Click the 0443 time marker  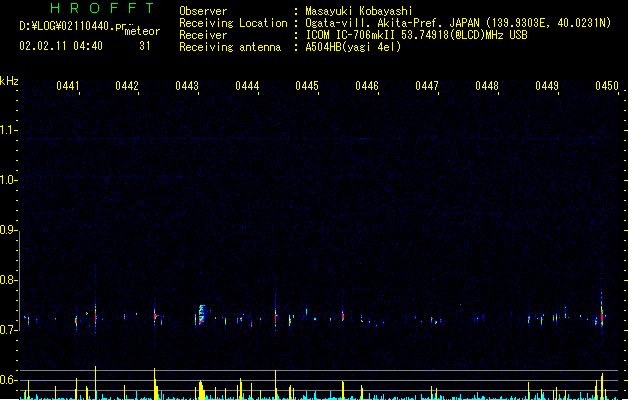187,86
